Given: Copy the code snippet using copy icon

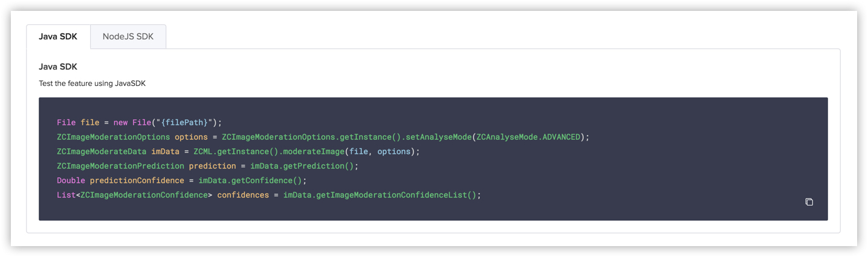Looking at the screenshot, I should click(x=809, y=202).
